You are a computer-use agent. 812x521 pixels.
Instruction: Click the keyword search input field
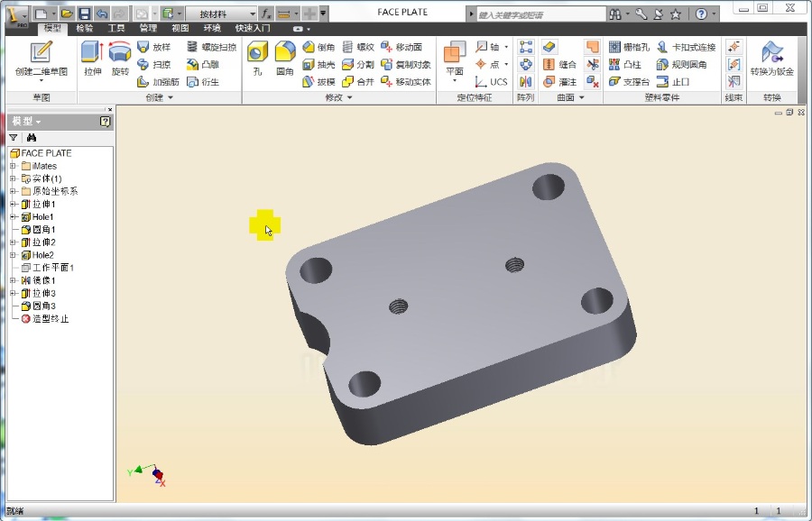coord(541,14)
